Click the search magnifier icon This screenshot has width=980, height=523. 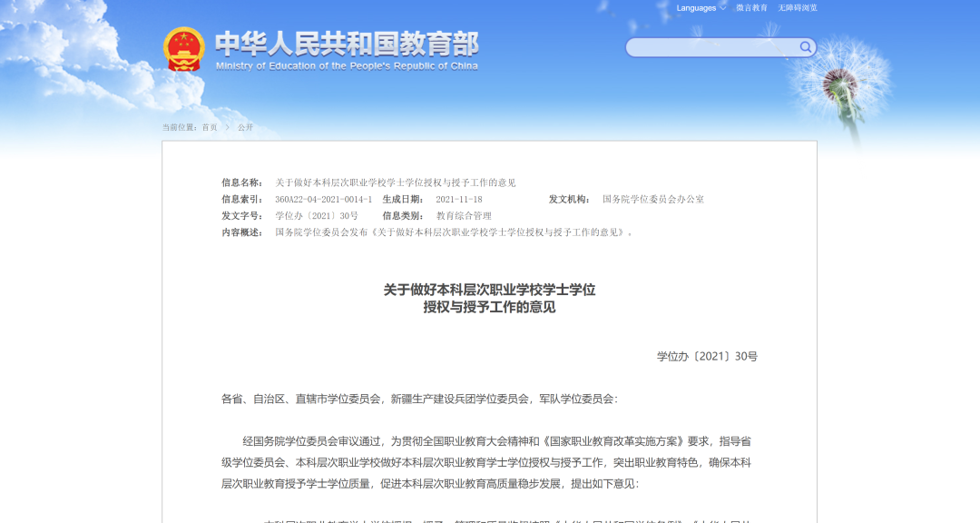pyautogui.click(x=805, y=47)
